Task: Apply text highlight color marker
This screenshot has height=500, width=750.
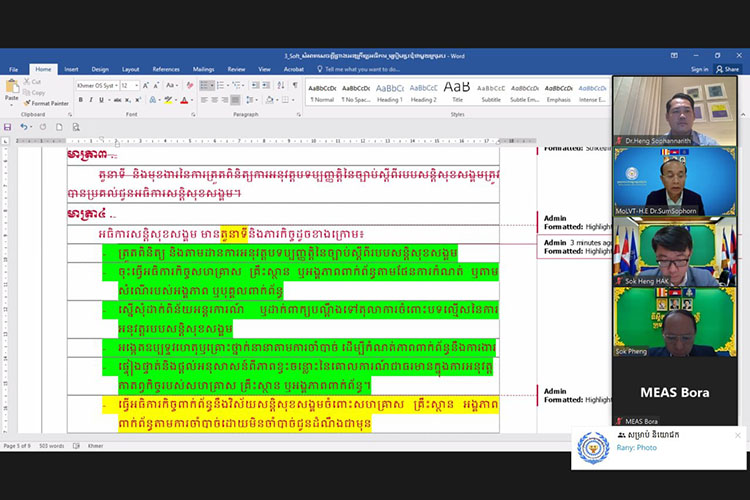Action: 167,100
